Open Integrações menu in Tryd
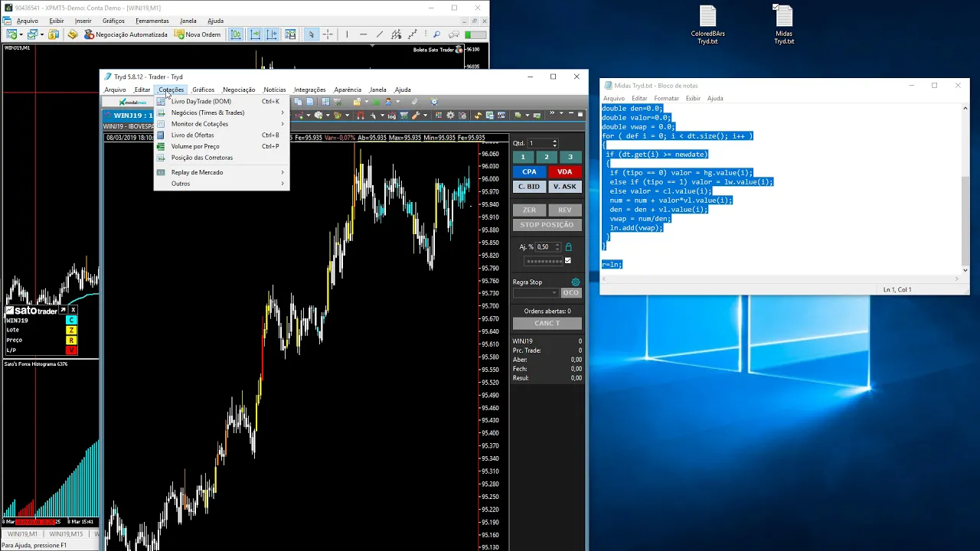980x551 pixels. click(309, 90)
